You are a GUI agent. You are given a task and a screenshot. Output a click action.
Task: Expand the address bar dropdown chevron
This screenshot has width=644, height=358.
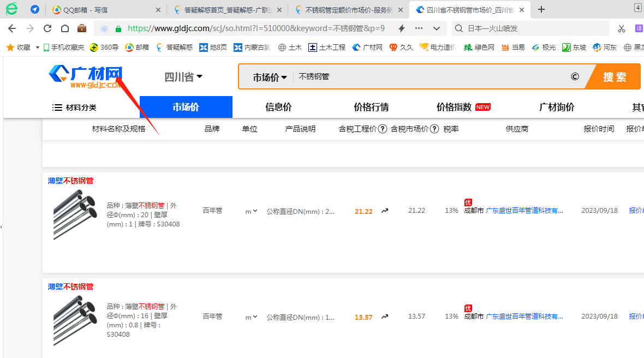pos(437,28)
